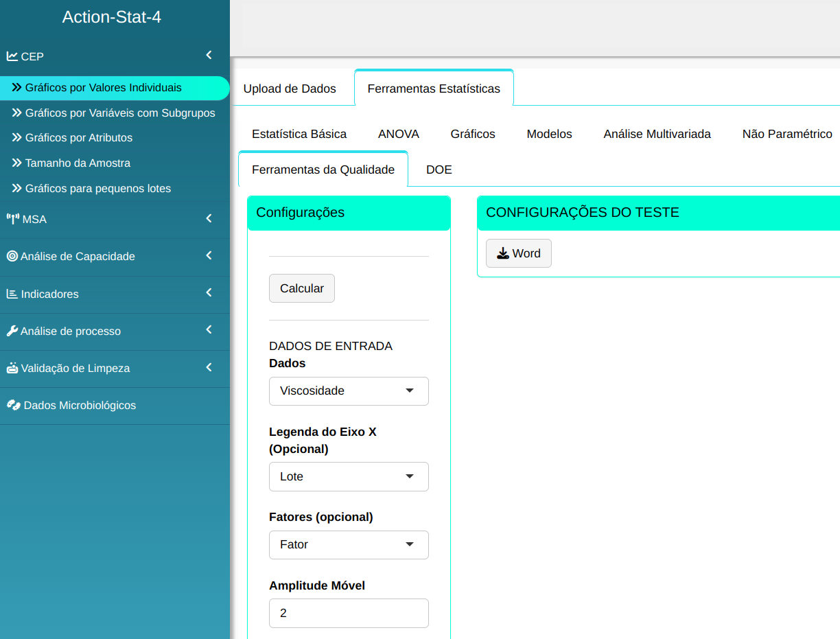840x639 pixels.
Task: Click the Indicadores bar chart icon
Action: point(12,294)
